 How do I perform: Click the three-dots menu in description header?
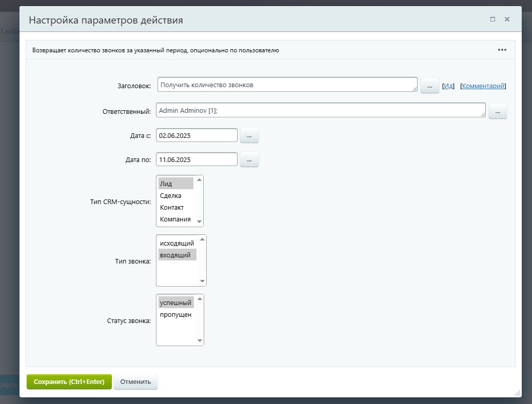pos(502,50)
